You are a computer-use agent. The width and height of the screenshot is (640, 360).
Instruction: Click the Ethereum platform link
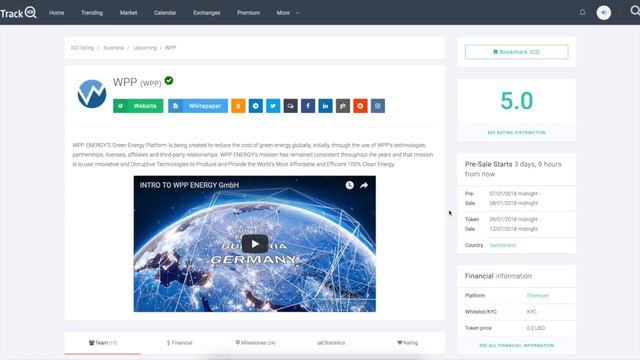point(538,296)
